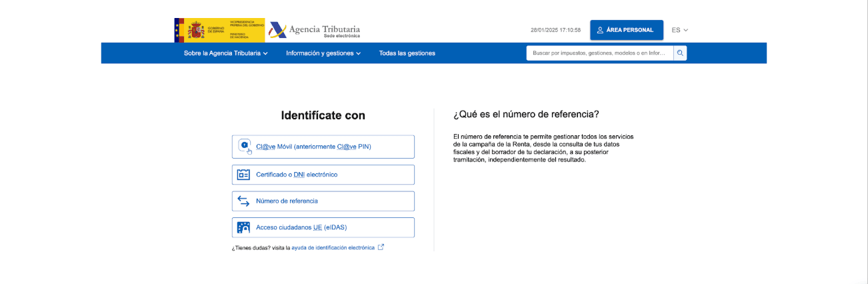Viewport: 868px width, 284px height.
Task: Identify with Certificado o DNI electrónico
Action: pyautogui.click(x=323, y=175)
